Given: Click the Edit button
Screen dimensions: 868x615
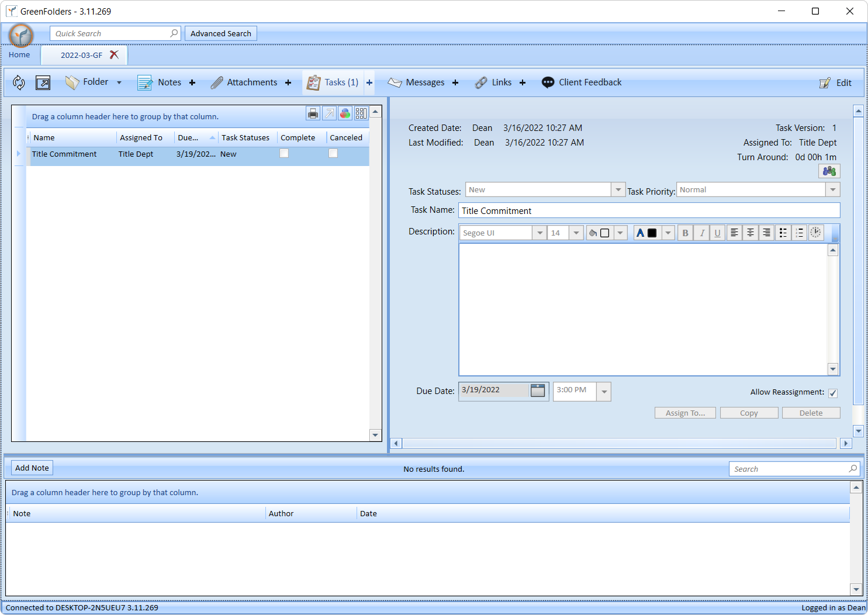Looking at the screenshot, I should [x=835, y=83].
